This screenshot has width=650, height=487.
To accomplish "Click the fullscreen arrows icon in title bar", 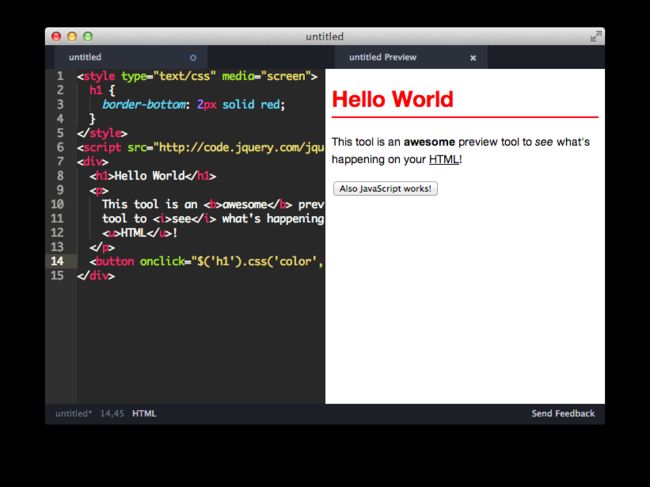I will [596, 36].
